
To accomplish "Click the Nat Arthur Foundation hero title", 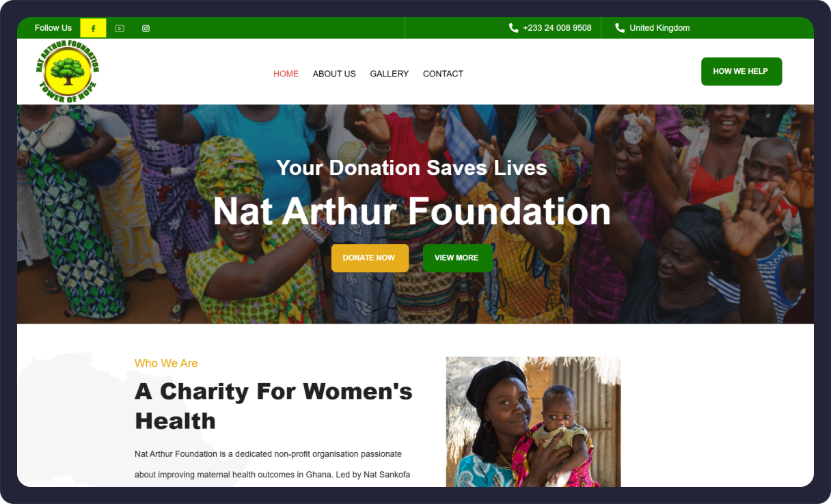I will (412, 211).
